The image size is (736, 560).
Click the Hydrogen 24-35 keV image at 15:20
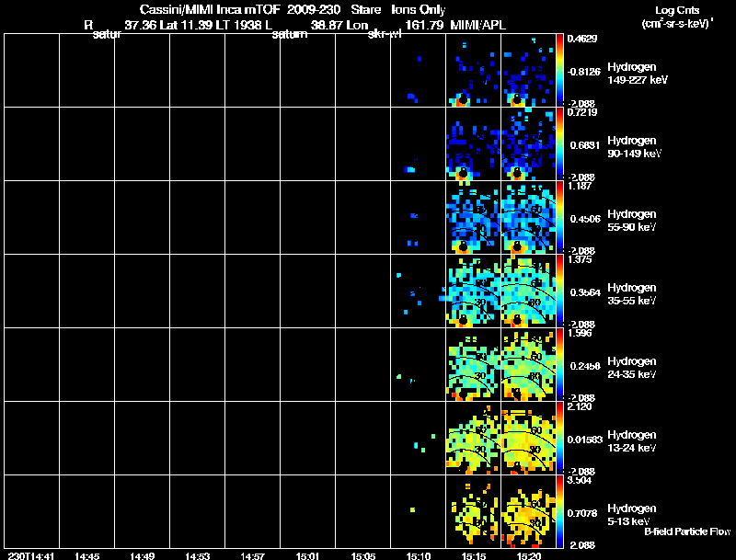pos(528,364)
